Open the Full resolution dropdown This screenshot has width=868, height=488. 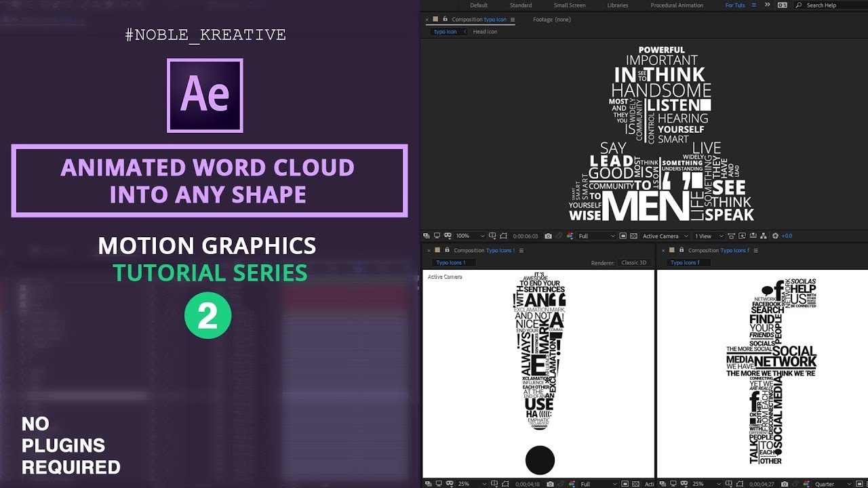click(x=597, y=236)
